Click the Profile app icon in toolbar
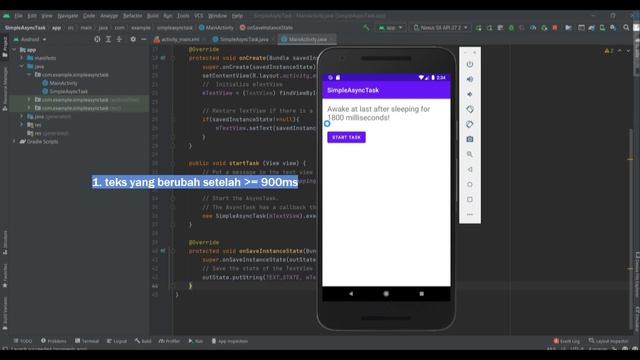Image resolution: width=640 pixels, height=360 pixels. [533, 28]
